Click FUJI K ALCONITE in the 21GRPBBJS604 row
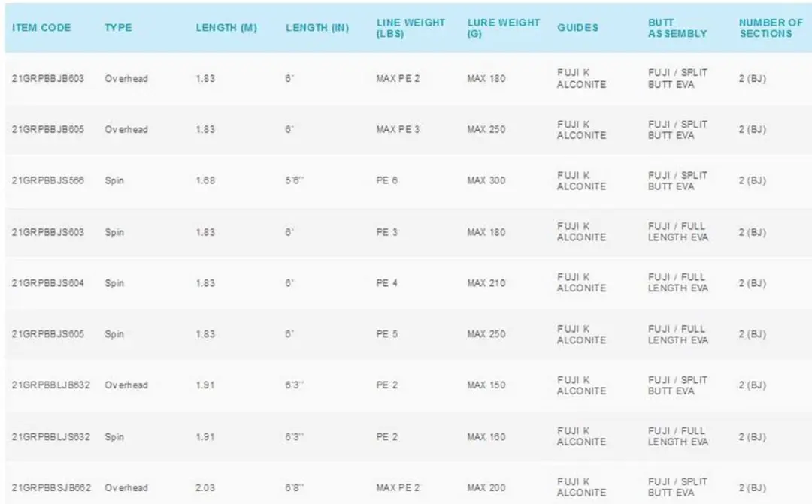The height and width of the screenshot is (504, 812). 581,283
